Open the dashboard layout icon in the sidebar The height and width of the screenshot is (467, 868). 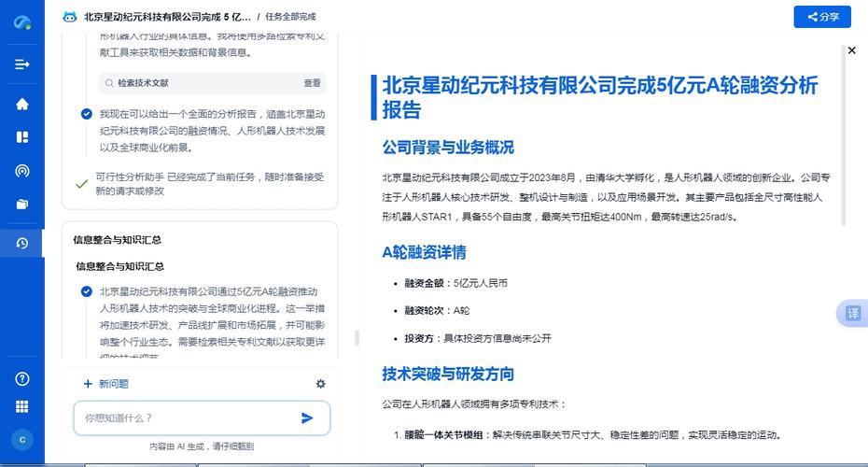point(22,137)
